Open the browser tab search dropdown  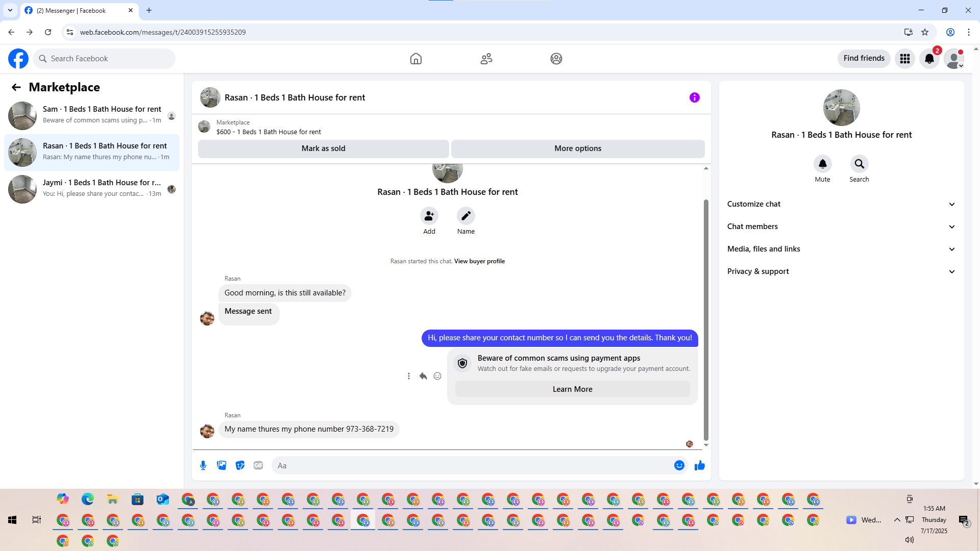(10, 10)
